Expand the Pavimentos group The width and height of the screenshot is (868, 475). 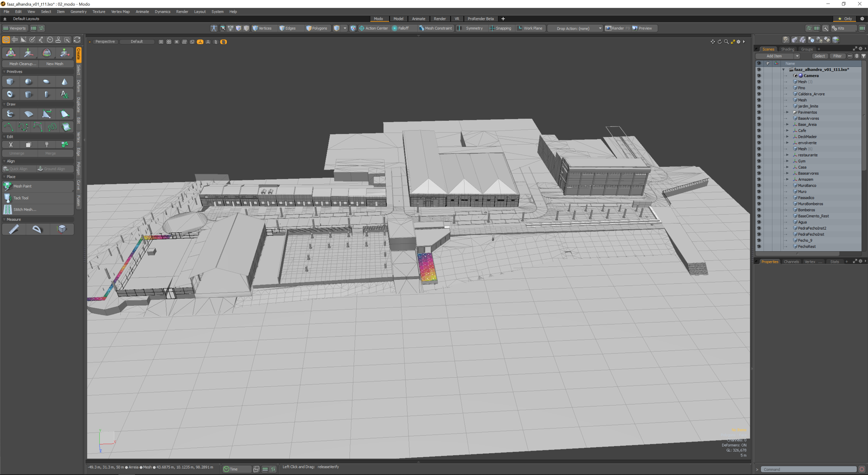click(787, 112)
